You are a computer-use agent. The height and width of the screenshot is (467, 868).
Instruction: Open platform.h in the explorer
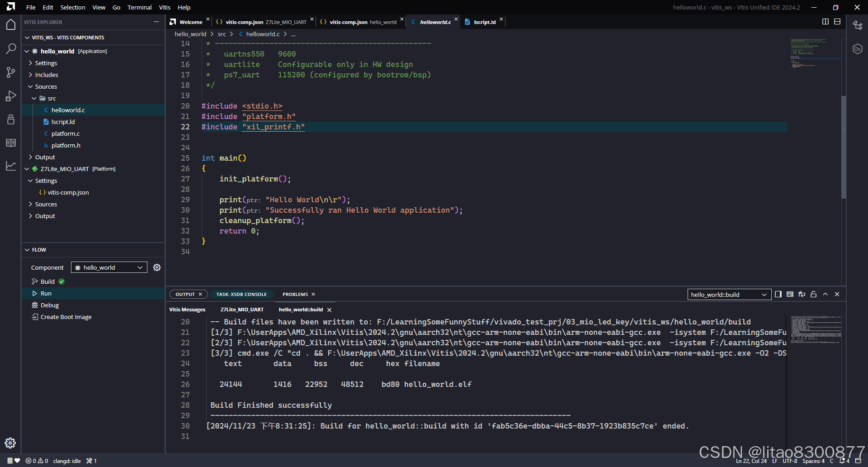click(66, 145)
